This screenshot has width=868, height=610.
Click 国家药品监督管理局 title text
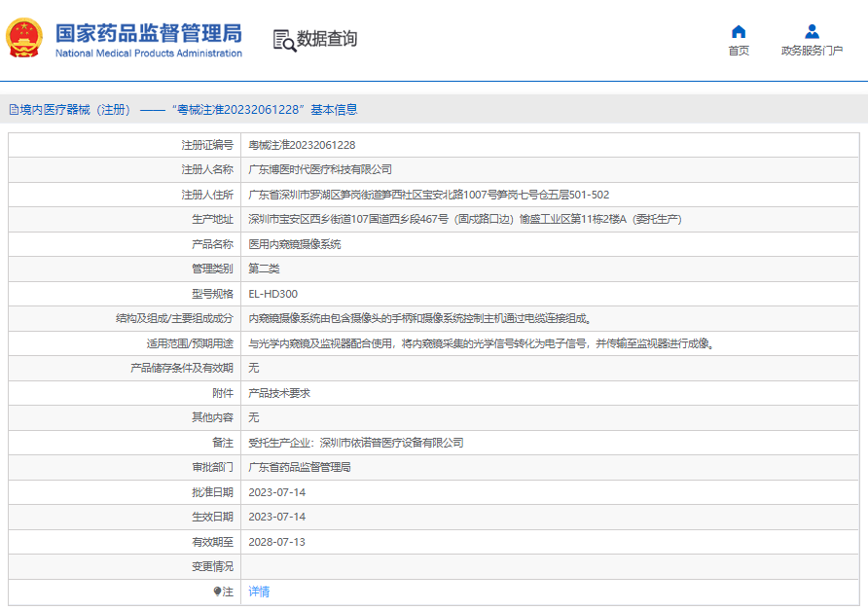(149, 33)
